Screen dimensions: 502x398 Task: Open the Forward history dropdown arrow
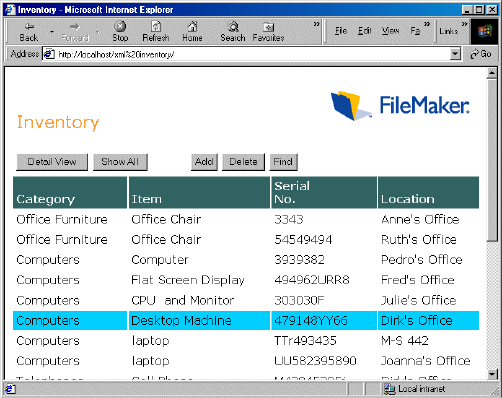[97, 32]
